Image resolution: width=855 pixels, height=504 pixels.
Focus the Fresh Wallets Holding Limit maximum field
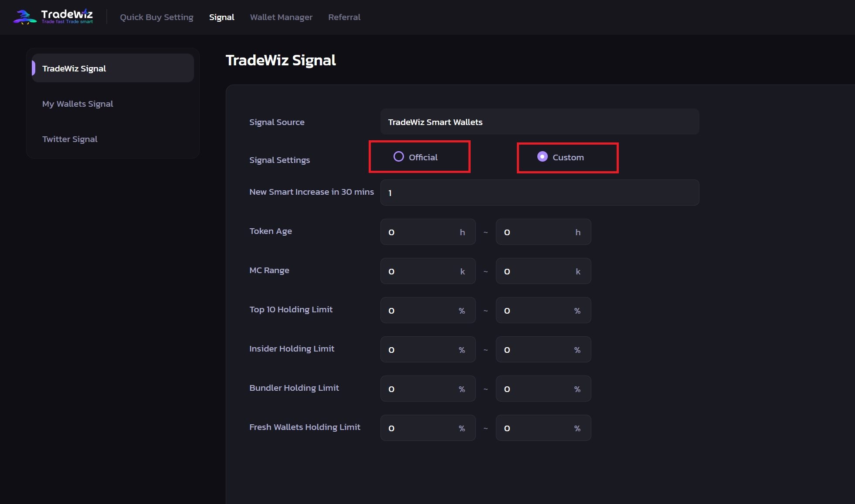(x=543, y=428)
